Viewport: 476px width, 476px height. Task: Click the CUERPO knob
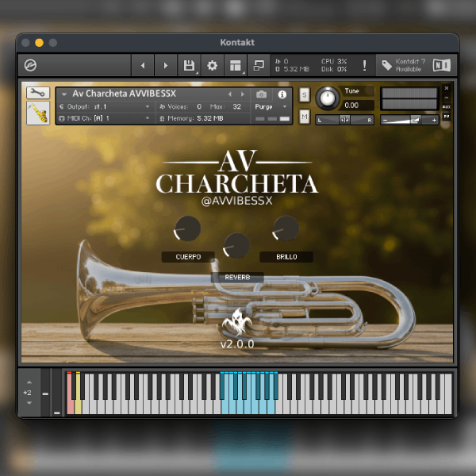187,228
